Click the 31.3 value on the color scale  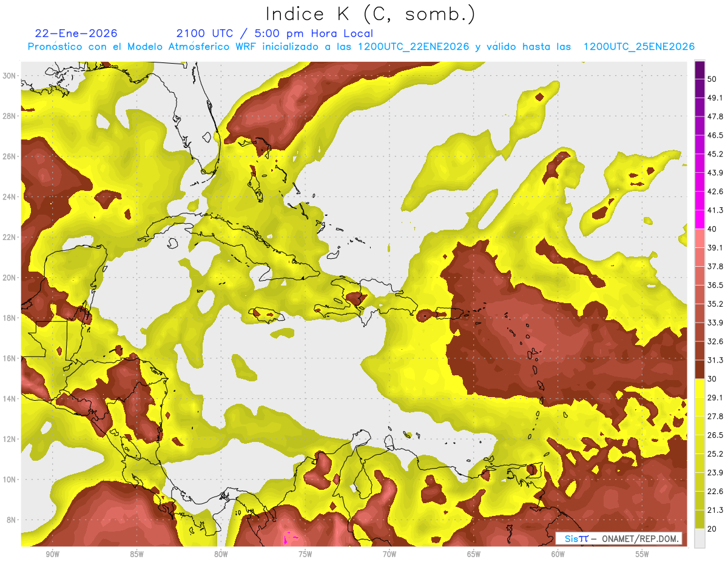[x=715, y=361]
